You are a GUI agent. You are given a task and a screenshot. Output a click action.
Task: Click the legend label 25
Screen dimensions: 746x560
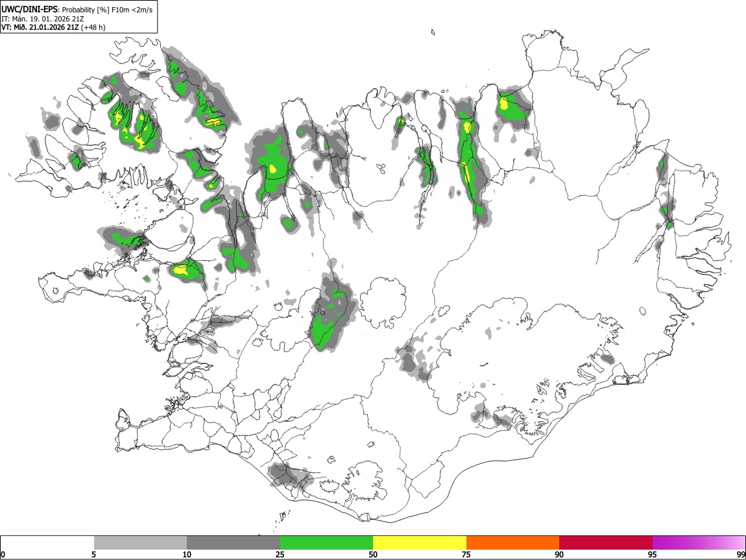click(x=280, y=554)
